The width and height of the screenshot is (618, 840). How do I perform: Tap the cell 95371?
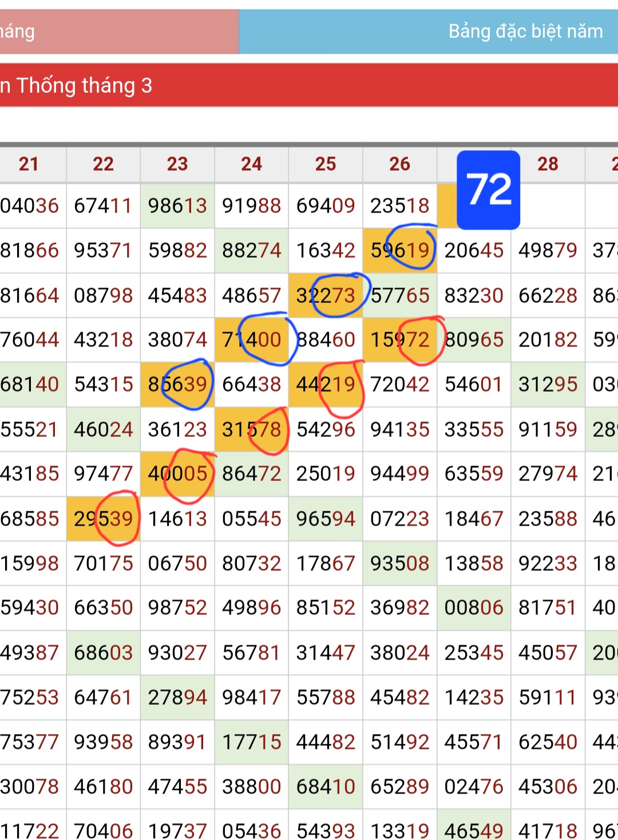104,250
